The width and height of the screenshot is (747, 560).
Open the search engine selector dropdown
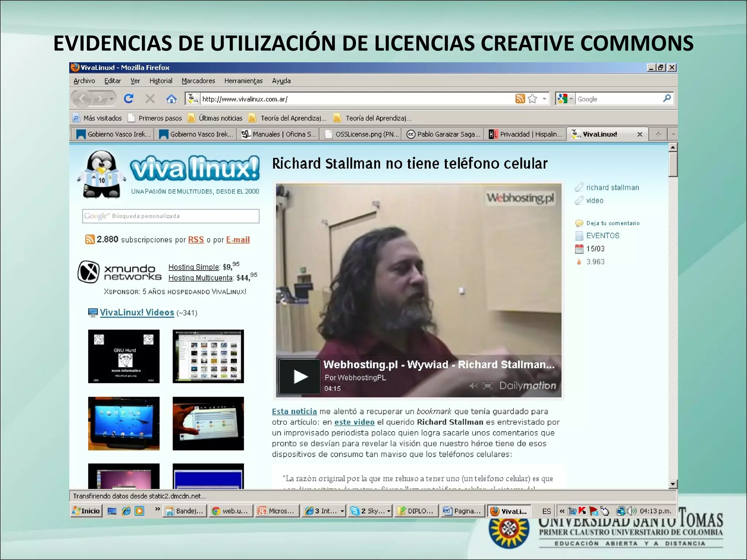coord(571,98)
